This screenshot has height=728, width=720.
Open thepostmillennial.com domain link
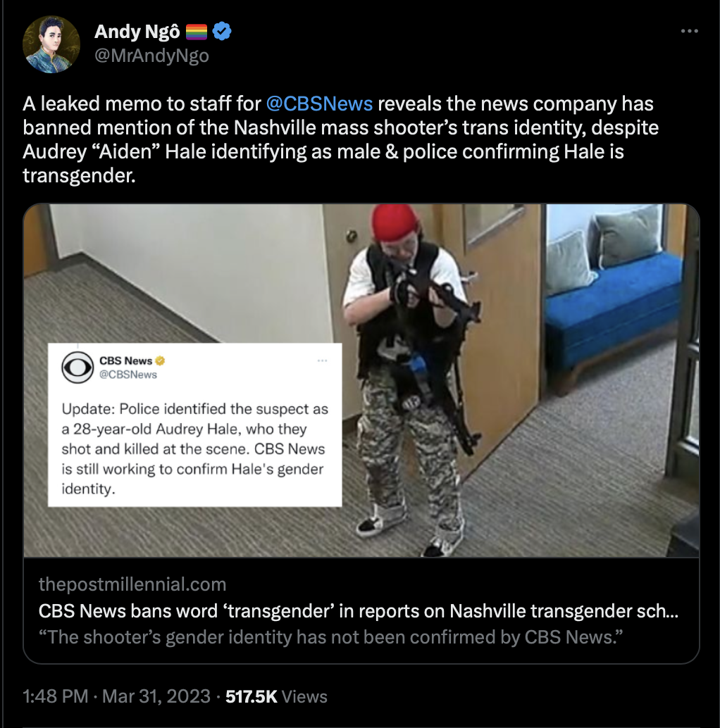pyautogui.click(x=132, y=584)
